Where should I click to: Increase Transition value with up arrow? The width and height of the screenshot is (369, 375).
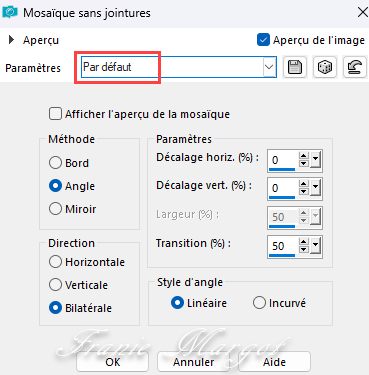click(x=303, y=242)
